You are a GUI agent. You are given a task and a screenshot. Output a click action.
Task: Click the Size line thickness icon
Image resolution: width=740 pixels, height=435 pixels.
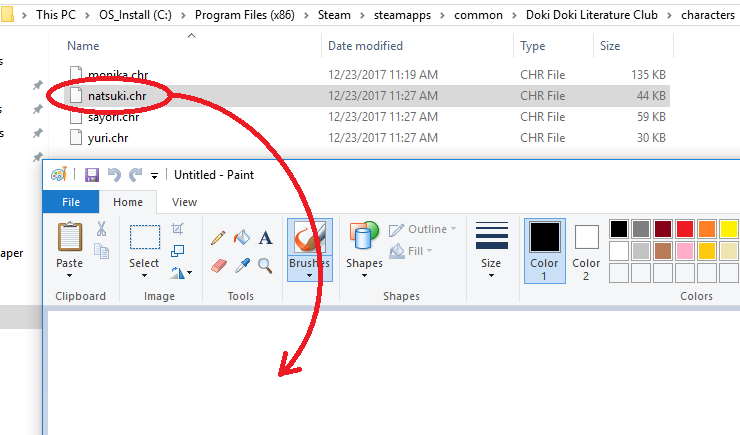tap(491, 235)
